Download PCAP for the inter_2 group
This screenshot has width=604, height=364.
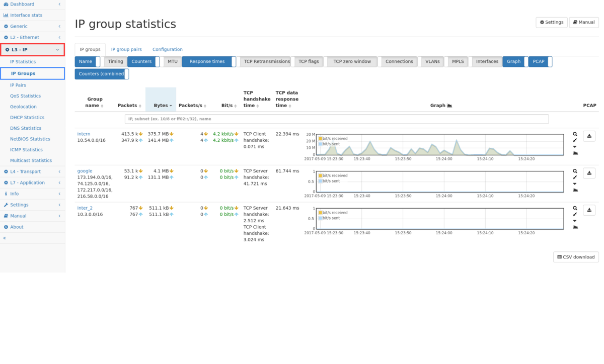(x=590, y=210)
